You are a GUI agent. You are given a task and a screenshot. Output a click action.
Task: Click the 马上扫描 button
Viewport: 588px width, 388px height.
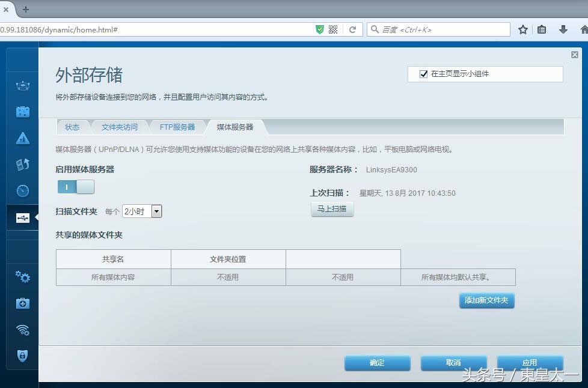pyautogui.click(x=332, y=209)
